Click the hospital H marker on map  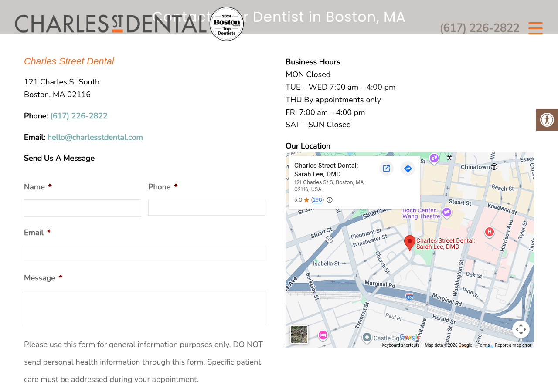[x=490, y=232]
